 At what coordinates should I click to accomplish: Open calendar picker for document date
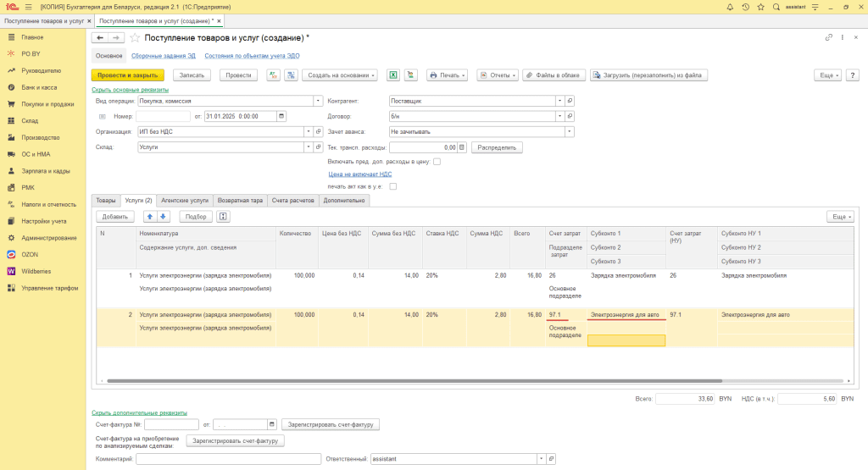pos(281,116)
